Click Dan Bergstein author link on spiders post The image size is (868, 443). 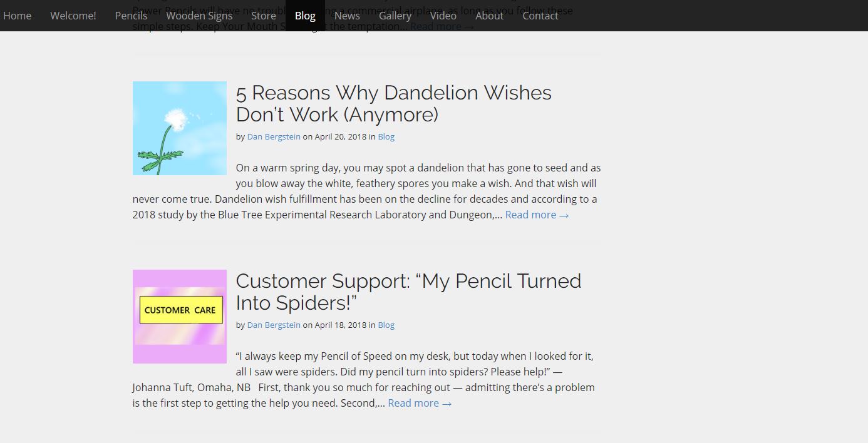tap(274, 325)
